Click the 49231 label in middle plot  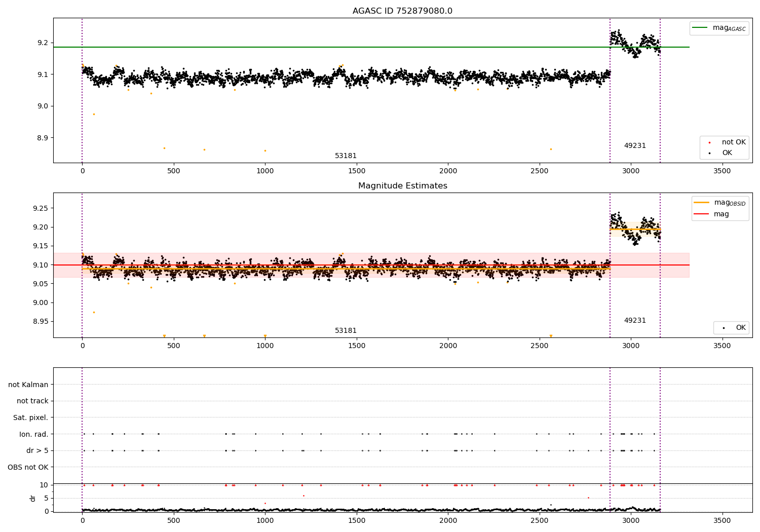point(635,320)
